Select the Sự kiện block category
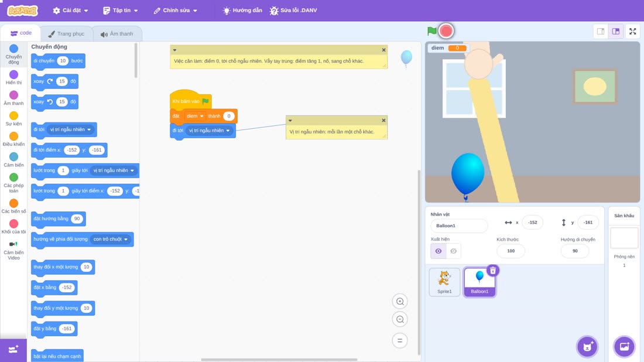The height and width of the screenshot is (362, 644). click(x=13, y=118)
